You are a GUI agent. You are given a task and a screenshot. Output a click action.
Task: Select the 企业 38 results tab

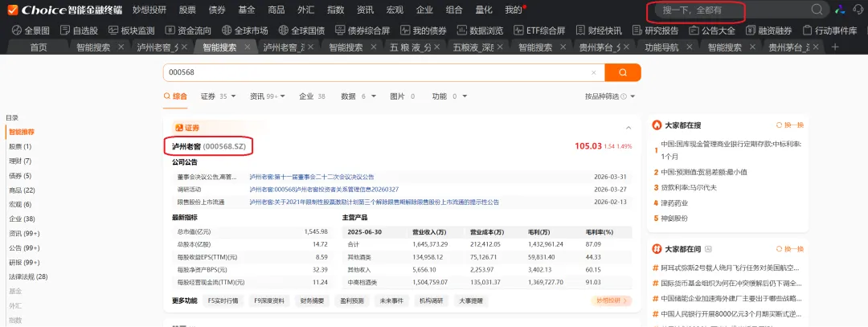click(x=312, y=96)
